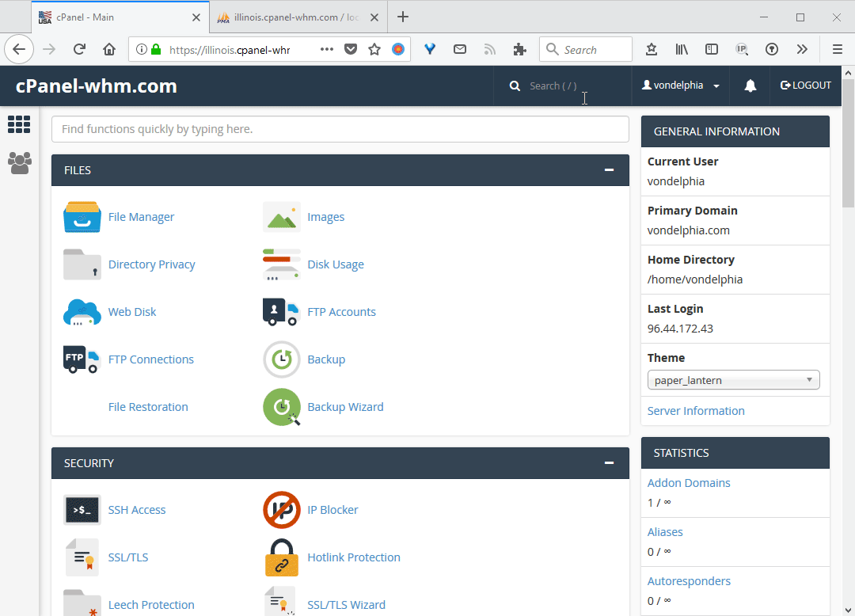Open the Backup Wizard icon
The image size is (855, 616).
click(x=281, y=407)
